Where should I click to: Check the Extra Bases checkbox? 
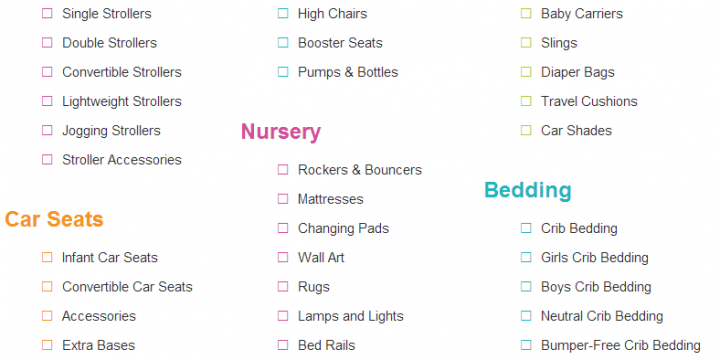(47, 345)
